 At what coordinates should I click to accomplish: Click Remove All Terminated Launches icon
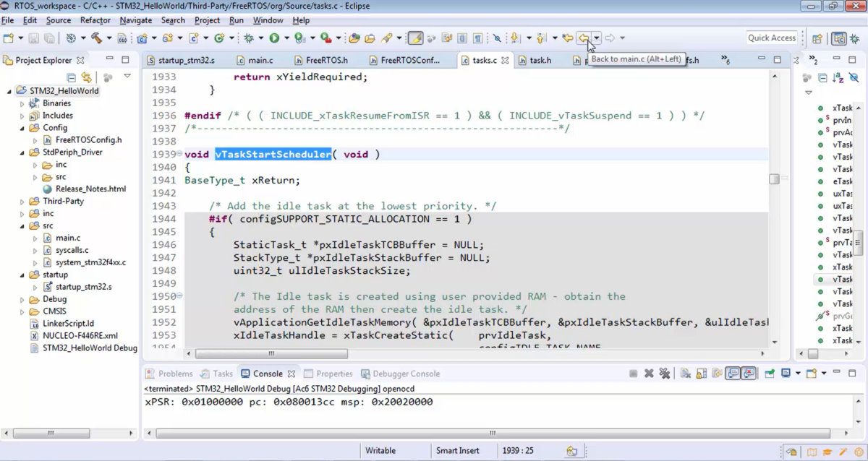(663, 374)
